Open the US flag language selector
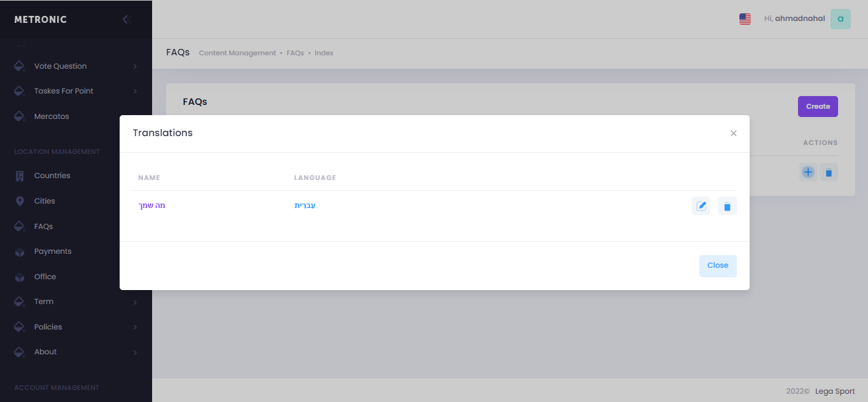This screenshot has width=868, height=402. click(745, 19)
